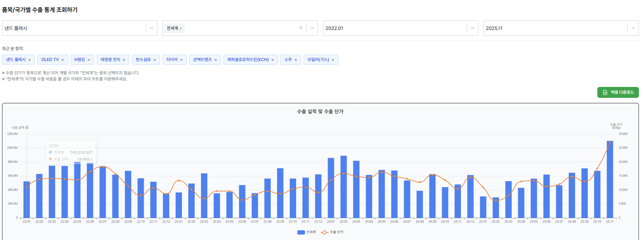644x240 pixels.
Task: Select 콘택트렌즈 from recent items
Action: pyautogui.click(x=202, y=60)
